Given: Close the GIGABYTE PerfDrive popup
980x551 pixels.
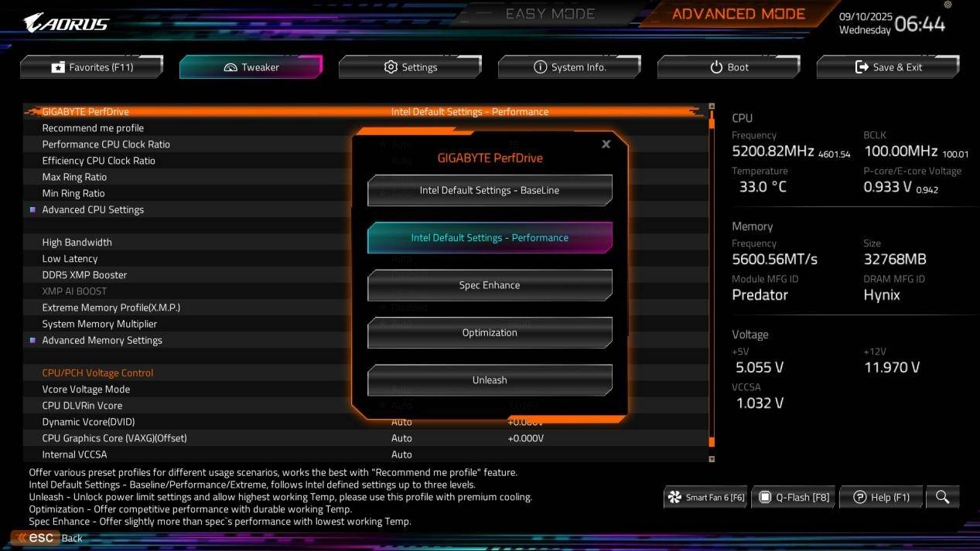Looking at the screenshot, I should pos(606,144).
